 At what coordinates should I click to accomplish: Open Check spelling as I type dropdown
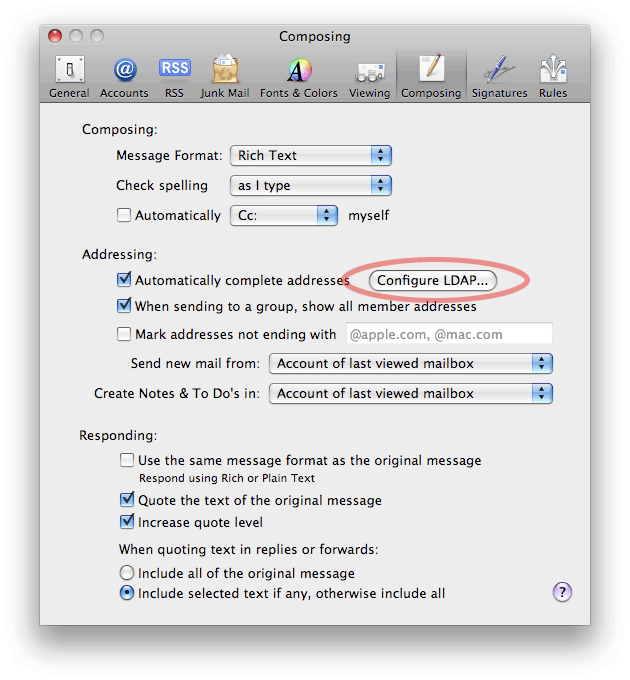pyautogui.click(x=310, y=186)
